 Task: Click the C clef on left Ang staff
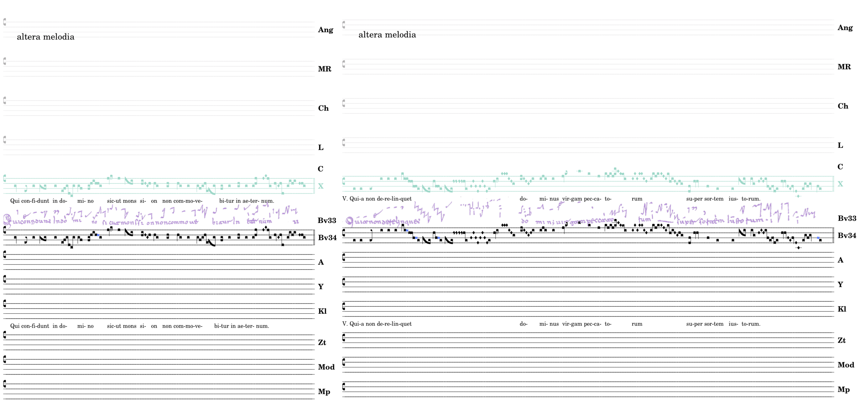5,22
